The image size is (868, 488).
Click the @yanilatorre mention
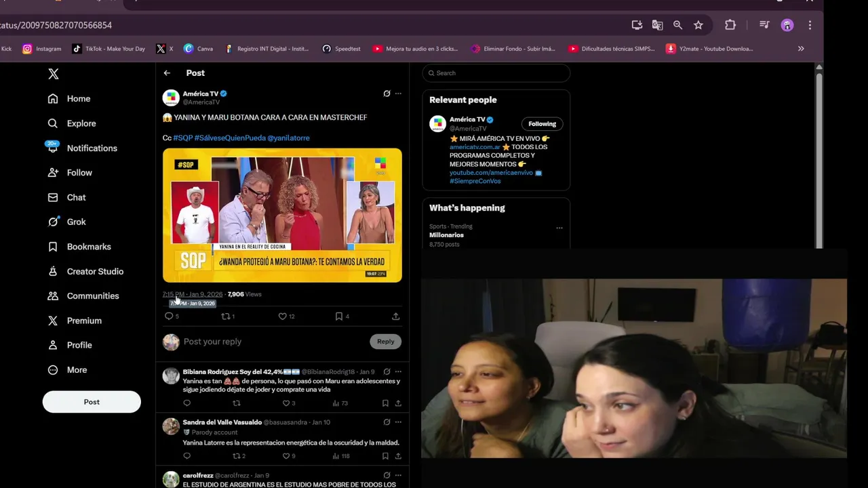pos(288,138)
